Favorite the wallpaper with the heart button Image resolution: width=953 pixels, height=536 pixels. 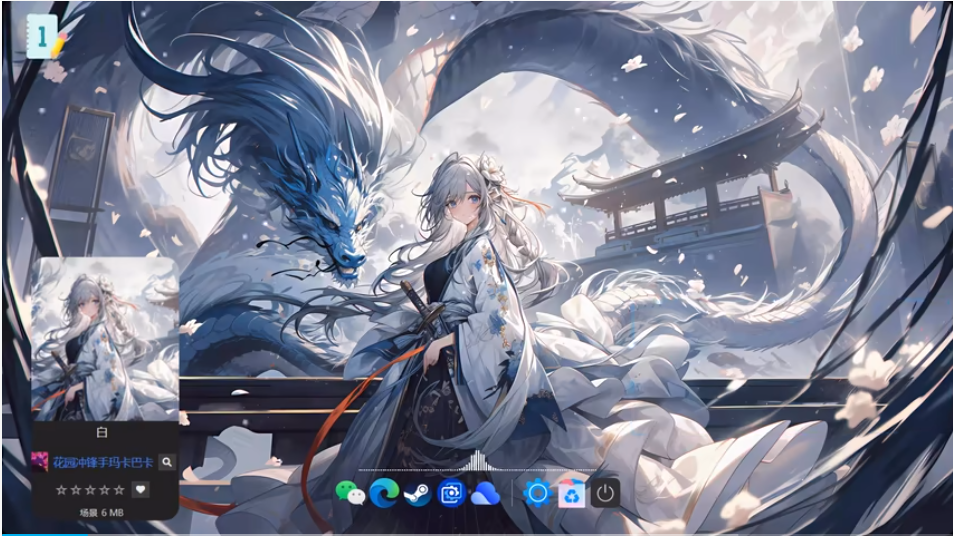click(x=140, y=489)
